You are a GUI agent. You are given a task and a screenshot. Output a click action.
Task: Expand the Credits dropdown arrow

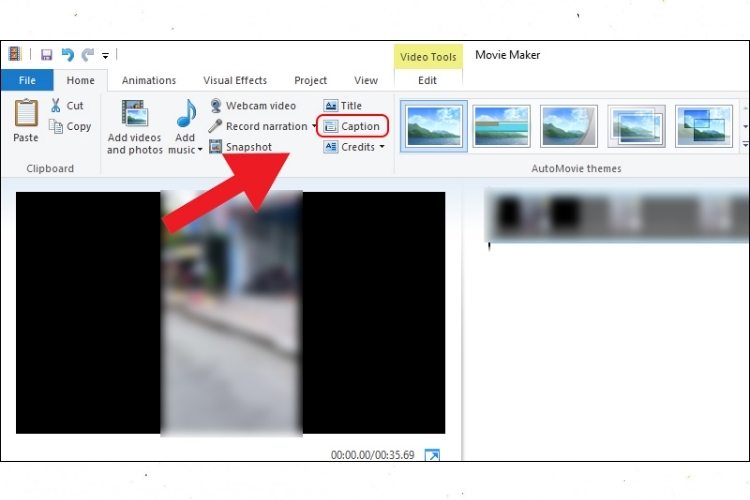tap(382, 146)
